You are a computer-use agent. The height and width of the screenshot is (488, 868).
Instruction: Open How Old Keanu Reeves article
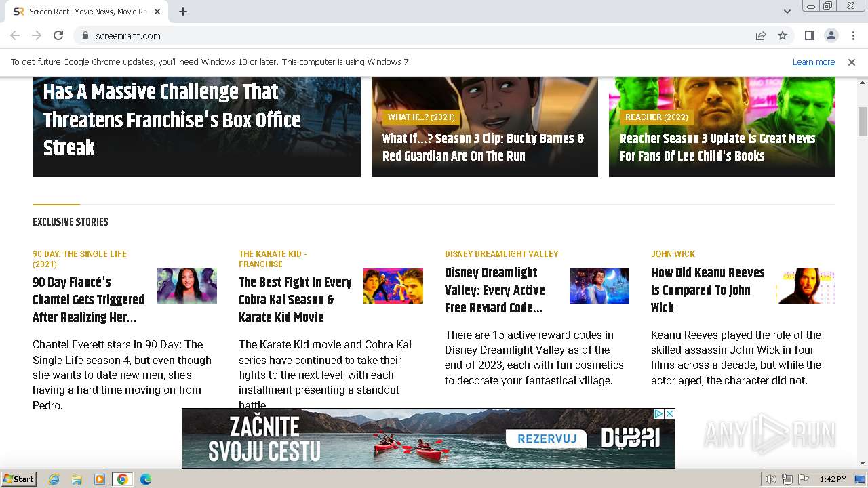point(707,290)
